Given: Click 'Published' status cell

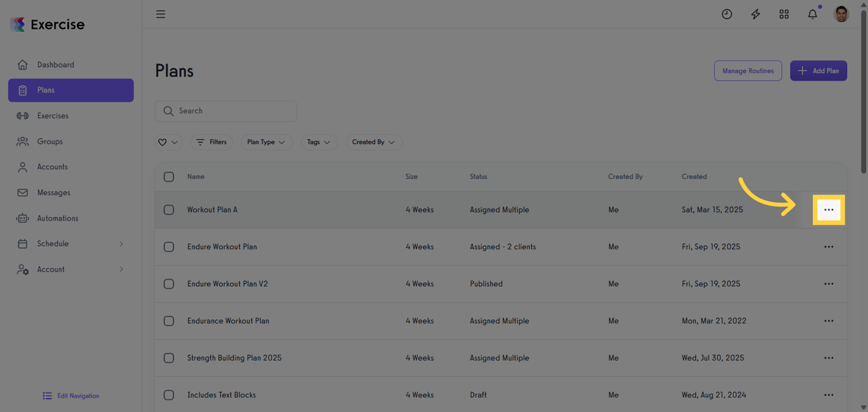Looking at the screenshot, I should pos(486,284).
